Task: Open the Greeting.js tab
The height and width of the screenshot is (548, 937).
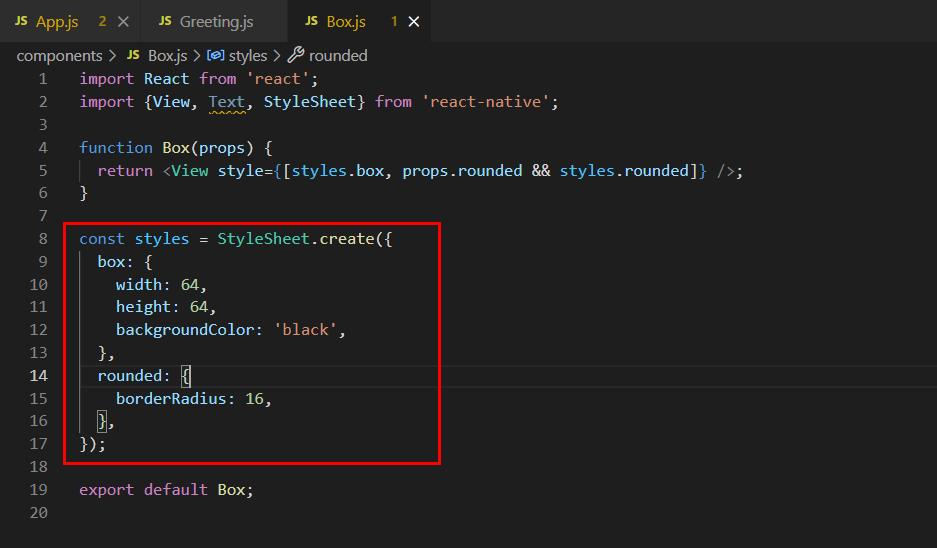Action: click(216, 22)
